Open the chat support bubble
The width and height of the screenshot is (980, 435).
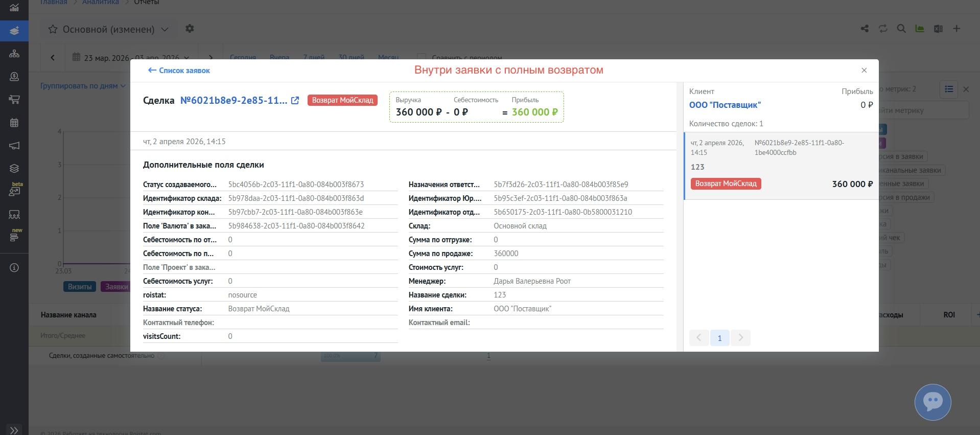(932, 402)
